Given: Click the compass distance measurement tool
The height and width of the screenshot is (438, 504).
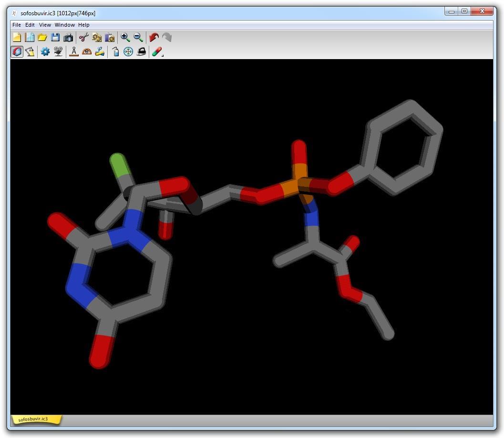Looking at the screenshot, I should pyautogui.click(x=73, y=51).
